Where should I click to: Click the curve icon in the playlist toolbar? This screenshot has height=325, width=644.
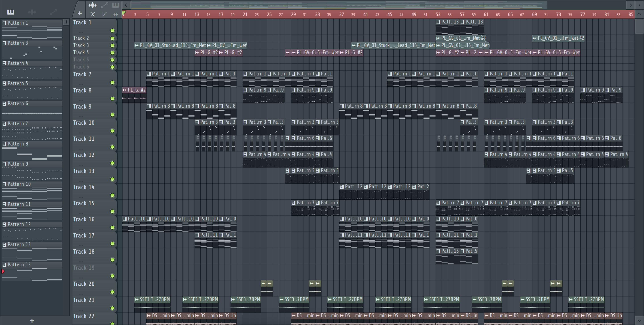click(104, 15)
